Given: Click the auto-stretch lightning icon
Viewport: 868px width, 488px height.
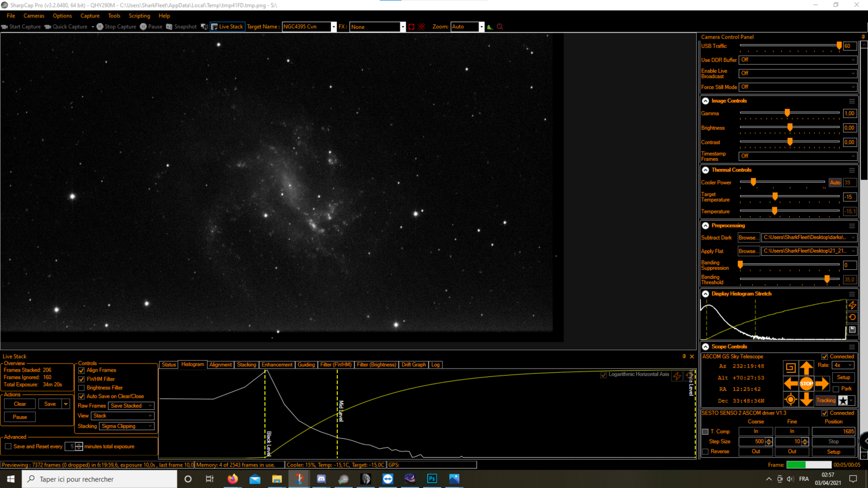Looking at the screenshot, I should tap(852, 305).
